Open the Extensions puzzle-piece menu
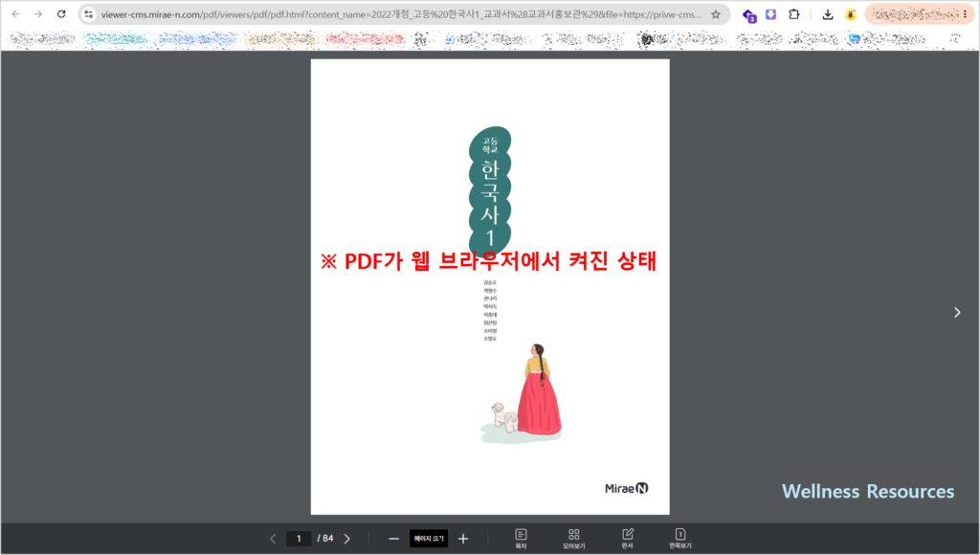The height and width of the screenshot is (555, 980). 793,13
